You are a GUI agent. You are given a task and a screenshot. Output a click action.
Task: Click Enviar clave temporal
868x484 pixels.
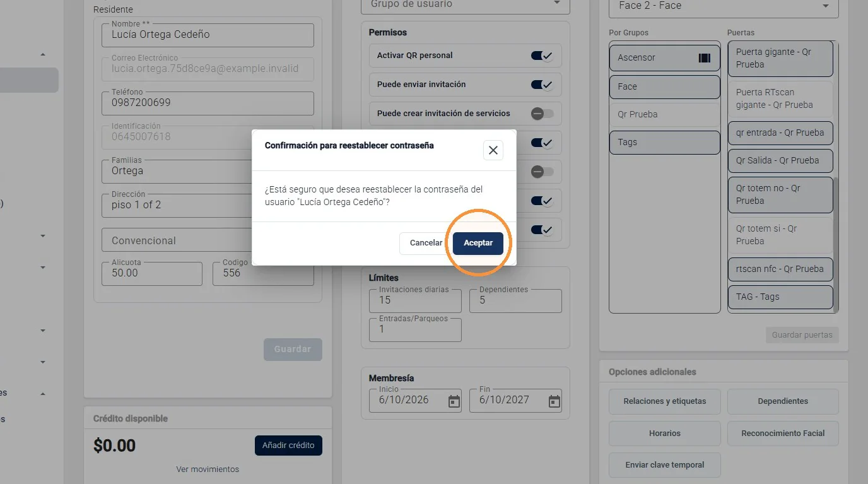point(664,465)
